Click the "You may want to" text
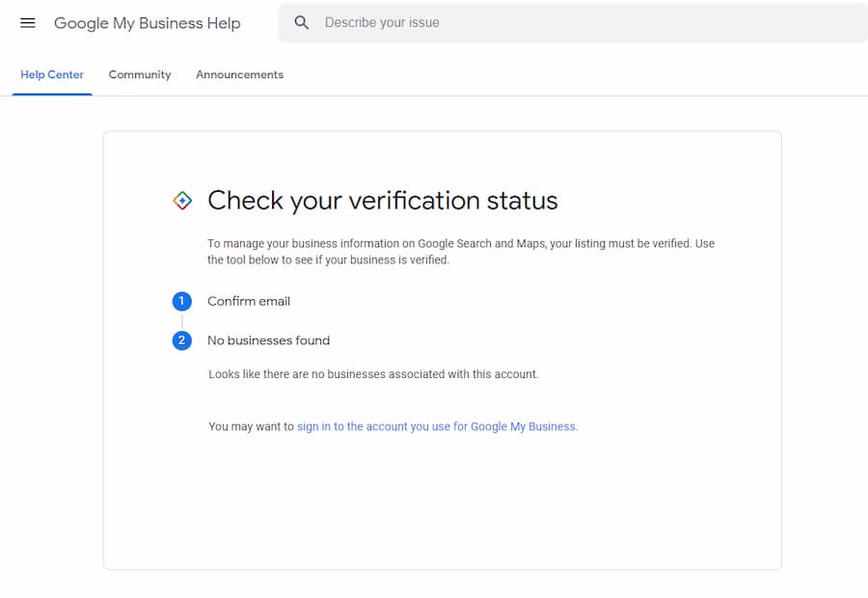Screen dimensions: 868x598 pyautogui.click(x=251, y=426)
